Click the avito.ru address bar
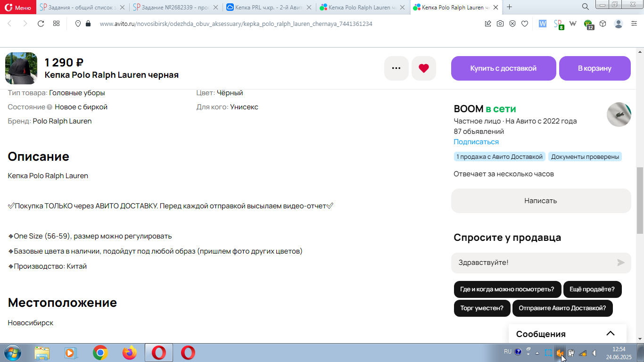 point(236,24)
